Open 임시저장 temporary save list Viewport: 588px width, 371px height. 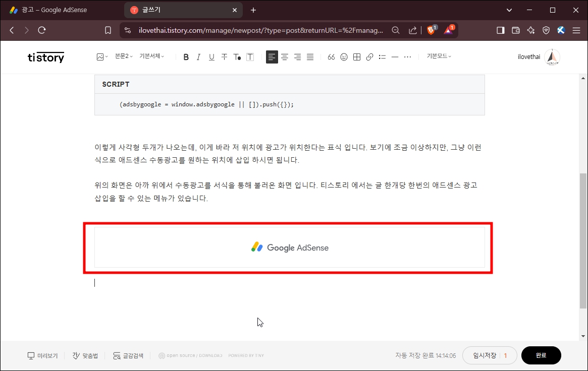click(486, 355)
